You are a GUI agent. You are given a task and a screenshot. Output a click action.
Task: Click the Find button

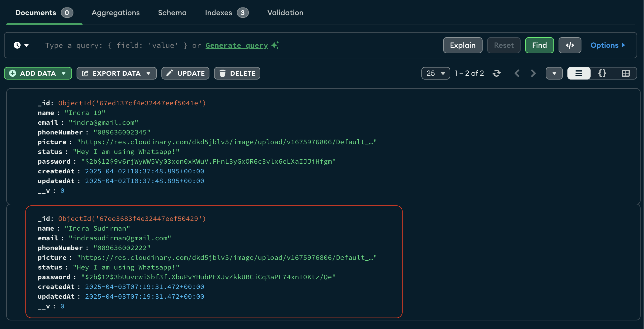(x=539, y=45)
